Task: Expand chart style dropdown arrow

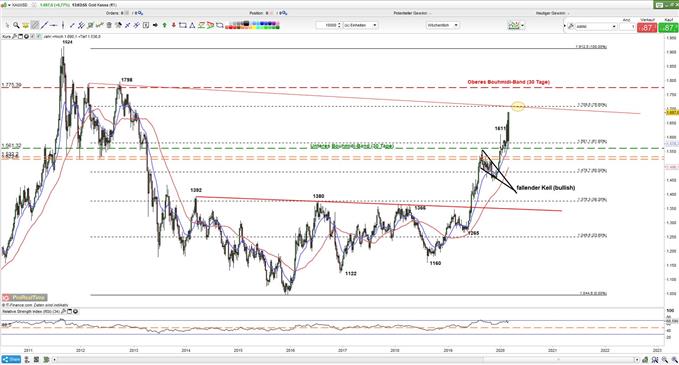Action: tap(523, 26)
